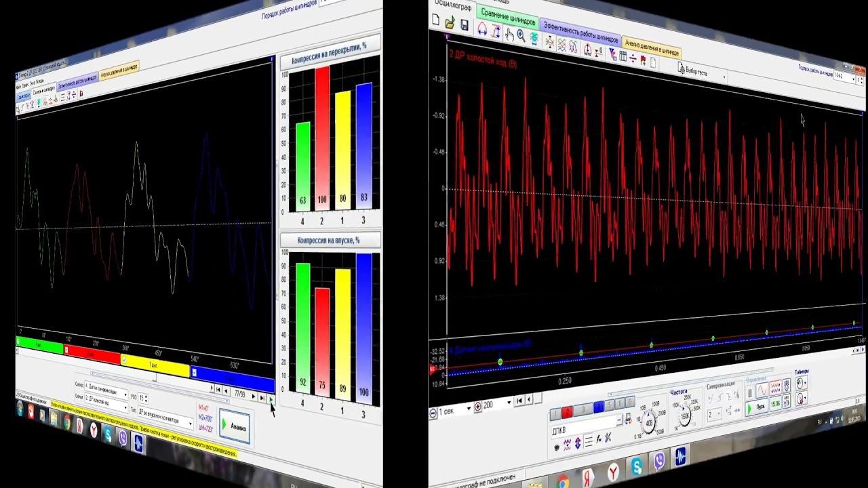Select the vertical measurement cursor tool

tap(496, 31)
